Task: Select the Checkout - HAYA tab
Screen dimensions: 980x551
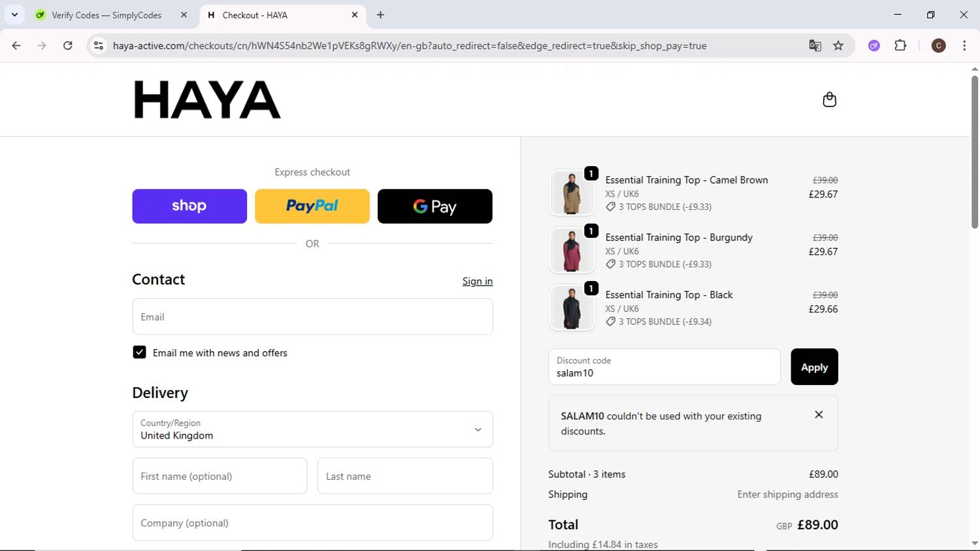Action: [282, 15]
